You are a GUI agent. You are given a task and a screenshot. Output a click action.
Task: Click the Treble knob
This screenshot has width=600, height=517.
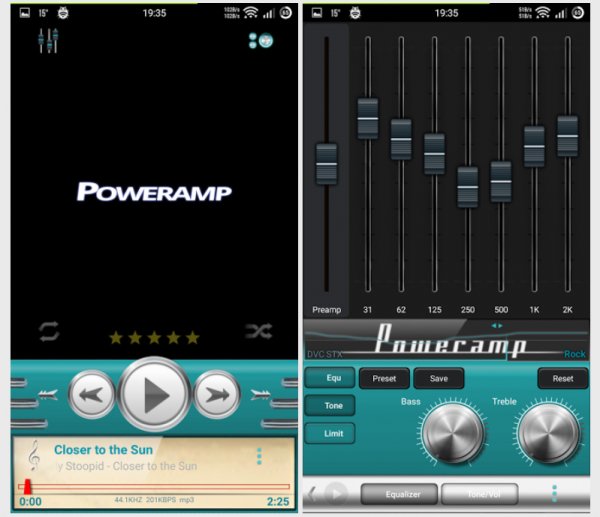tap(548, 433)
